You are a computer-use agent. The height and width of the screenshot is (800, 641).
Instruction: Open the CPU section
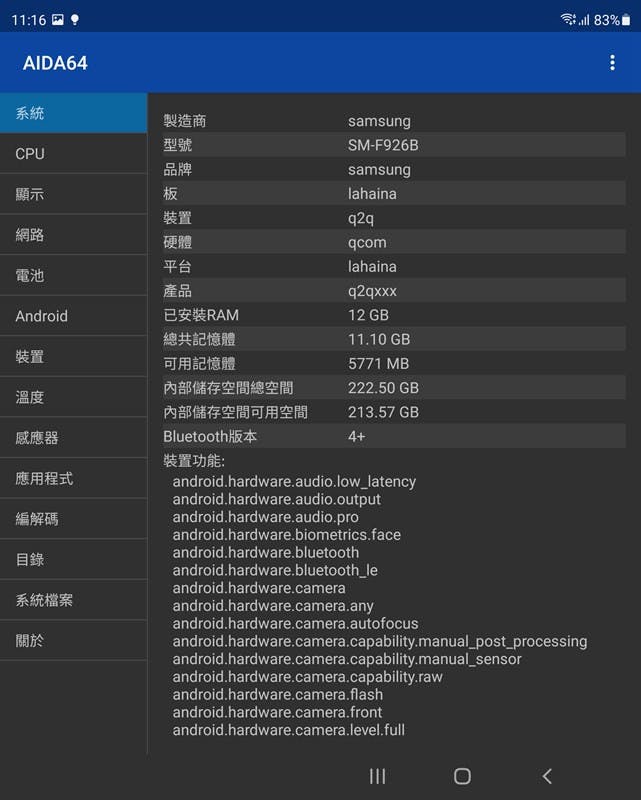73,154
